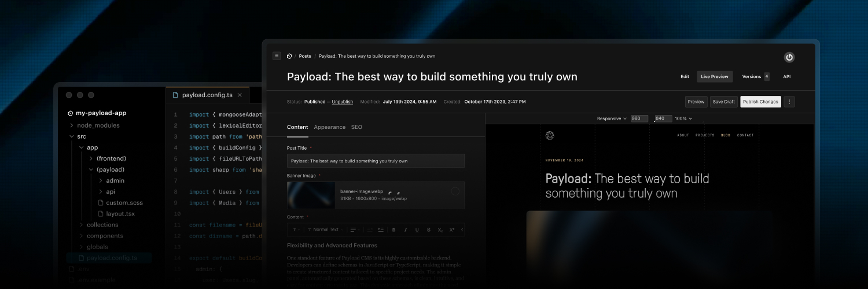Click ABOUT in the preview site nav
Image resolution: width=868 pixels, height=289 pixels.
pyautogui.click(x=683, y=135)
